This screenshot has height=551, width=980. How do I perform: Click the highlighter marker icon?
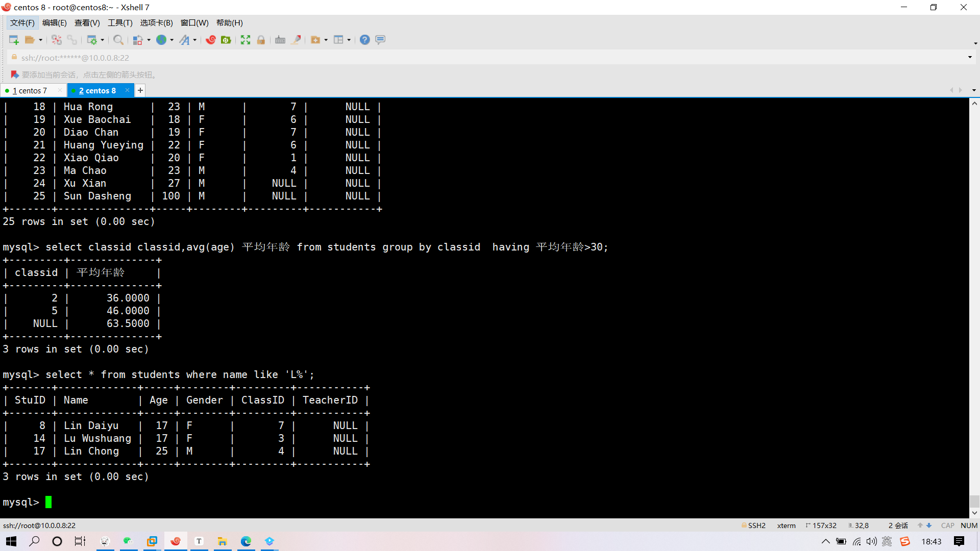coord(296,40)
